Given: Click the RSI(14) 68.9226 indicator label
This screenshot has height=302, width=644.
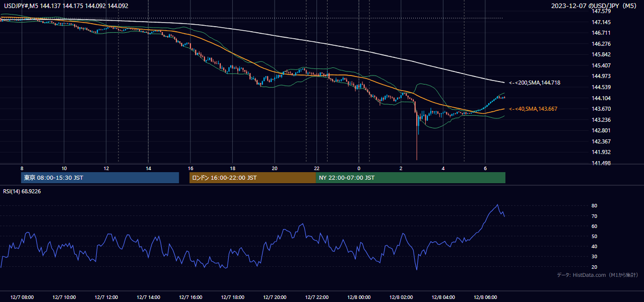Looking at the screenshot, I should 22,191.
